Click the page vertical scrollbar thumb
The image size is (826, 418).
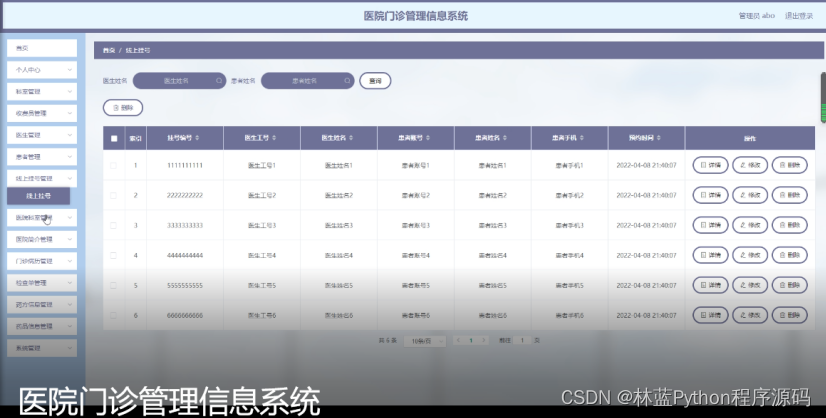pyautogui.click(x=823, y=98)
